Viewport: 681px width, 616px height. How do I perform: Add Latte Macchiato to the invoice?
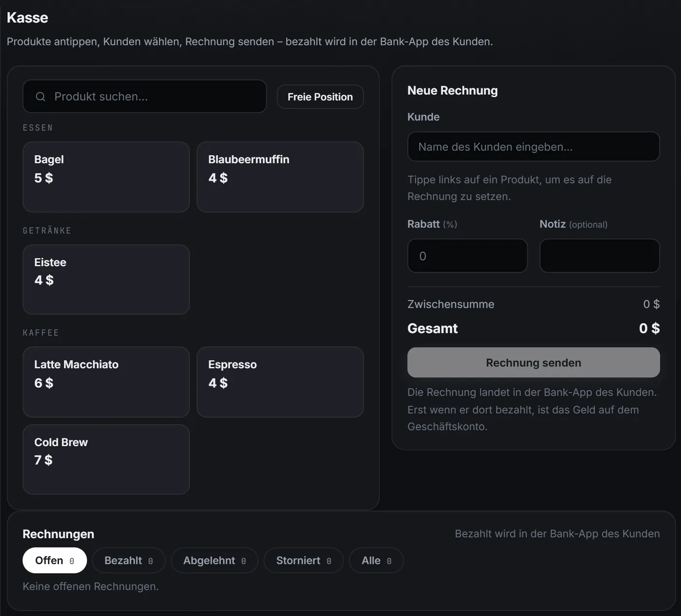[x=106, y=382]
